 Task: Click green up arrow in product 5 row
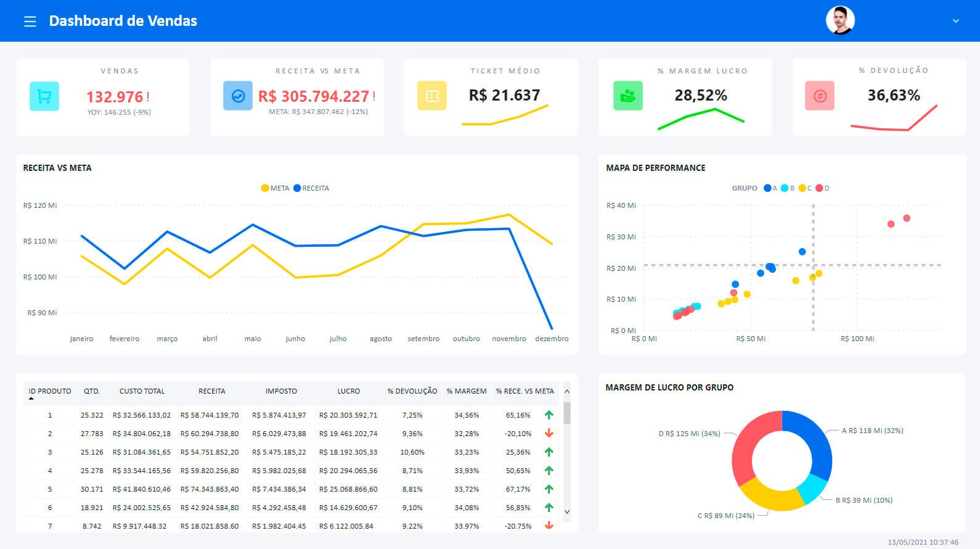pos(549,489)
